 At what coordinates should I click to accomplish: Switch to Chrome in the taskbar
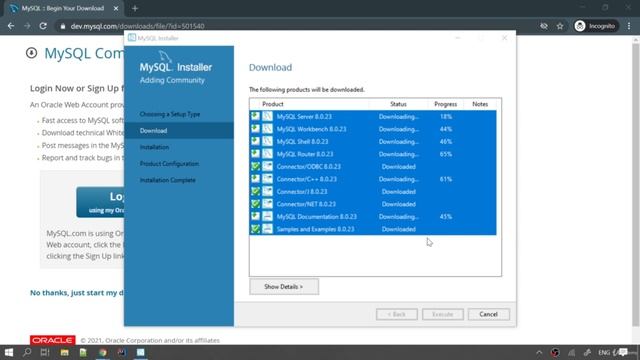pos(102,353)
